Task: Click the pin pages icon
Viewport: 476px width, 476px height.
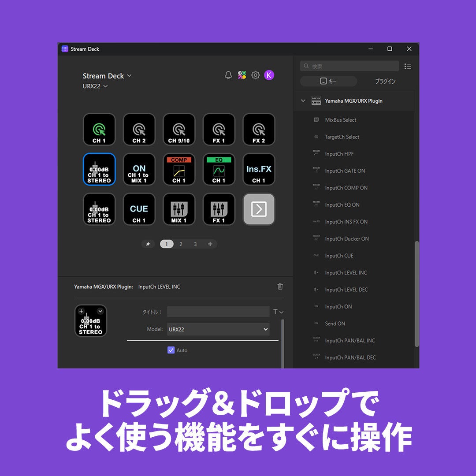Action: point(148,244)
